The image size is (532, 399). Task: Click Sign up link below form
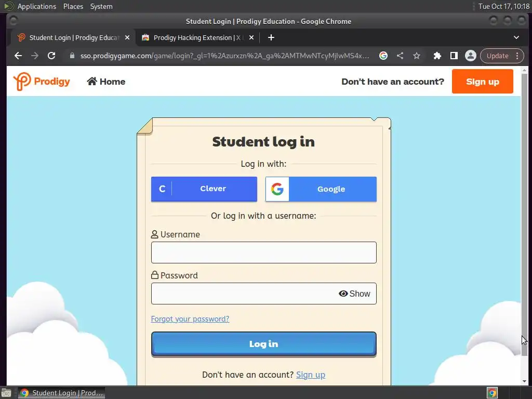click(311, 375)
